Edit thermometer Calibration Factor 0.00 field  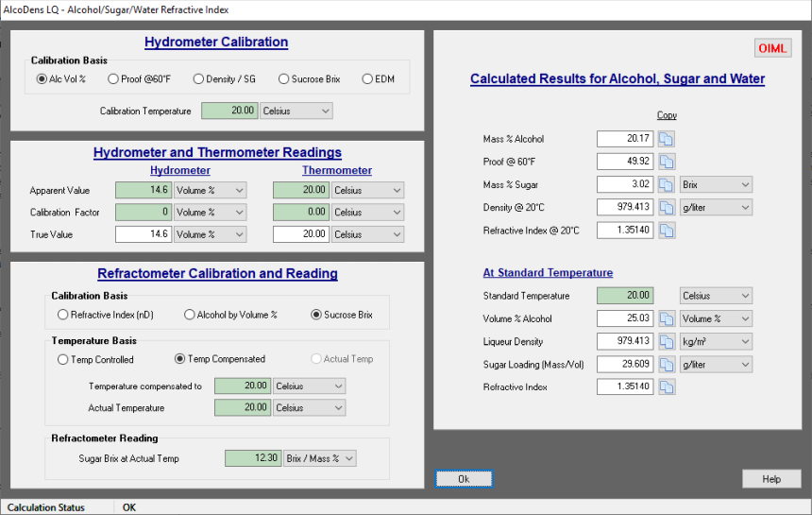tap(301, 212)
